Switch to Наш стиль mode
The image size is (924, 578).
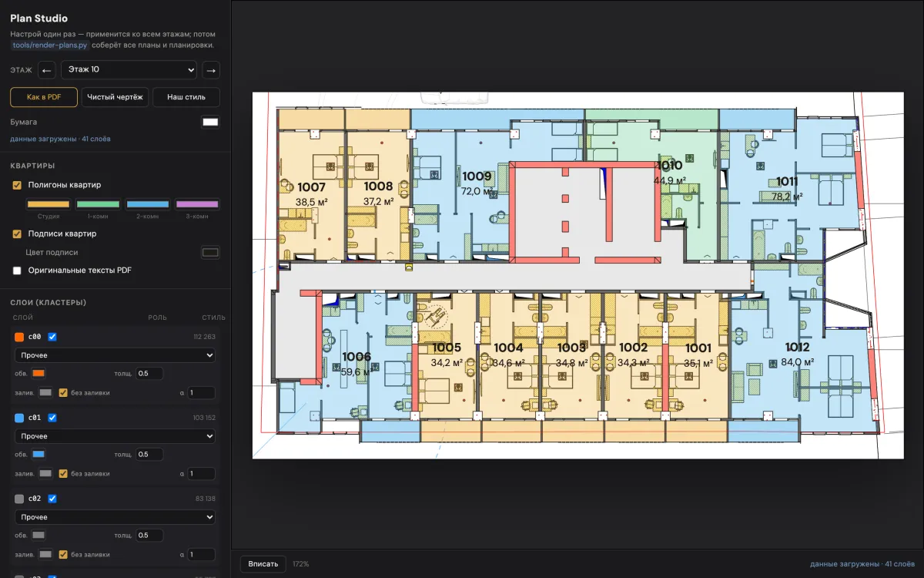point(186,97)
